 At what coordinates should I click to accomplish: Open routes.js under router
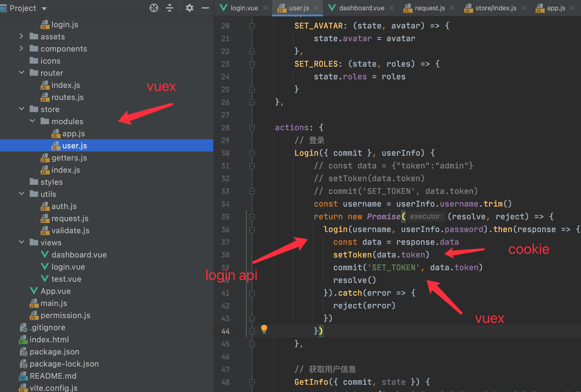point(62,97)
